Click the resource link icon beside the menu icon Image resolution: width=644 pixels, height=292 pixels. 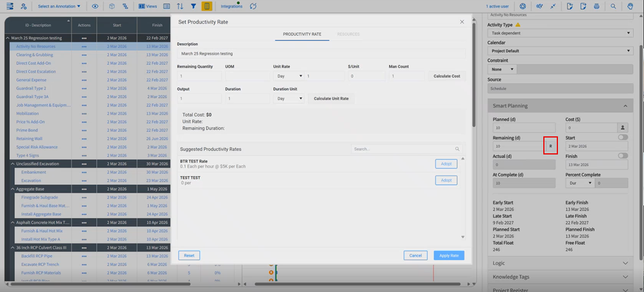click(23, 6)
